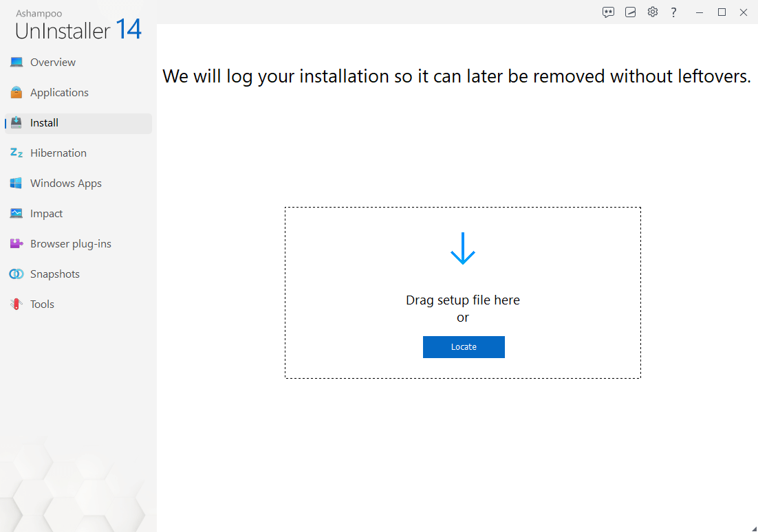Open settings via the gear icon
The image size is (758, 532).
653,12
